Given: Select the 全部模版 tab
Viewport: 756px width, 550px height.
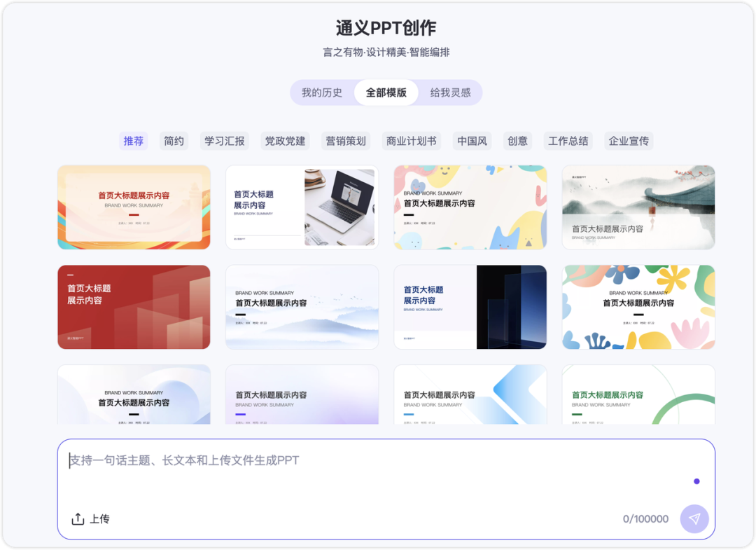Looking at the screenshot, I should pos(386,92).
